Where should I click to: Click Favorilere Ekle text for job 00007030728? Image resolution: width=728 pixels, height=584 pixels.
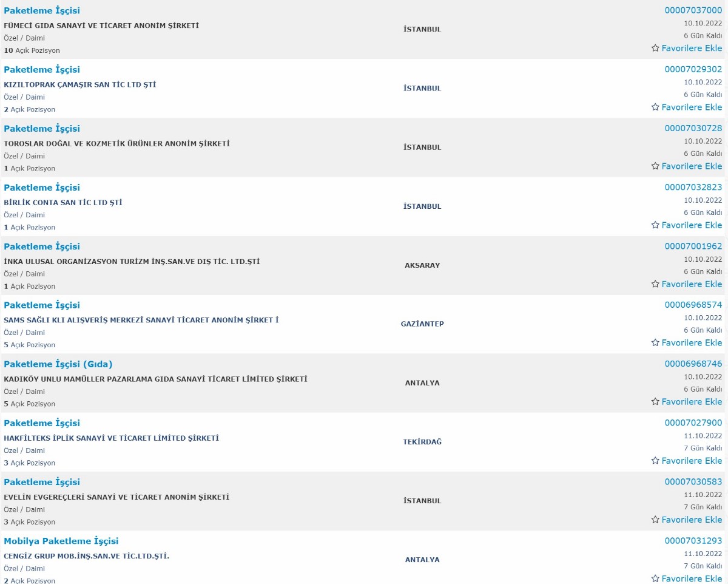point(692,166)
